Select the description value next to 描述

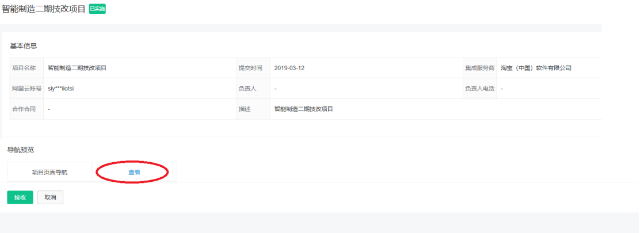coord(303,109)
